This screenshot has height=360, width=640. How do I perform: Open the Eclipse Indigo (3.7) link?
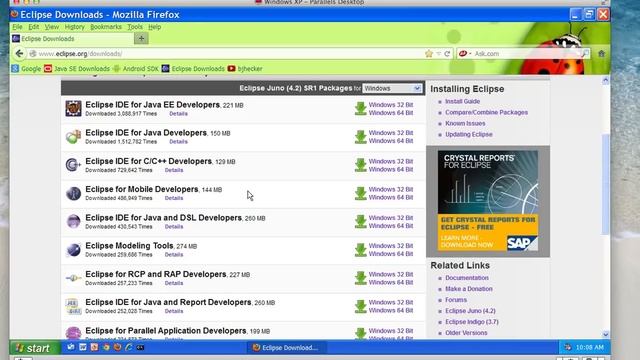click(472, 322)
